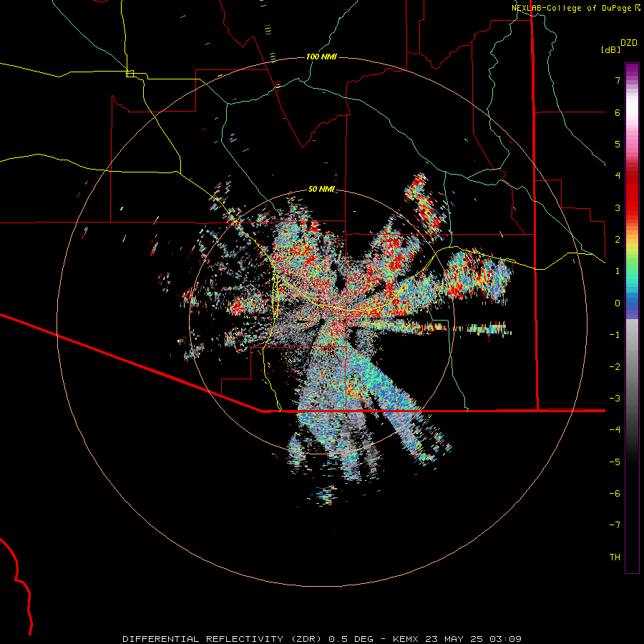Click the "-5" scale label
This screenshot has width=644, height=644.
pyautogui.click(x=615, y=462)
